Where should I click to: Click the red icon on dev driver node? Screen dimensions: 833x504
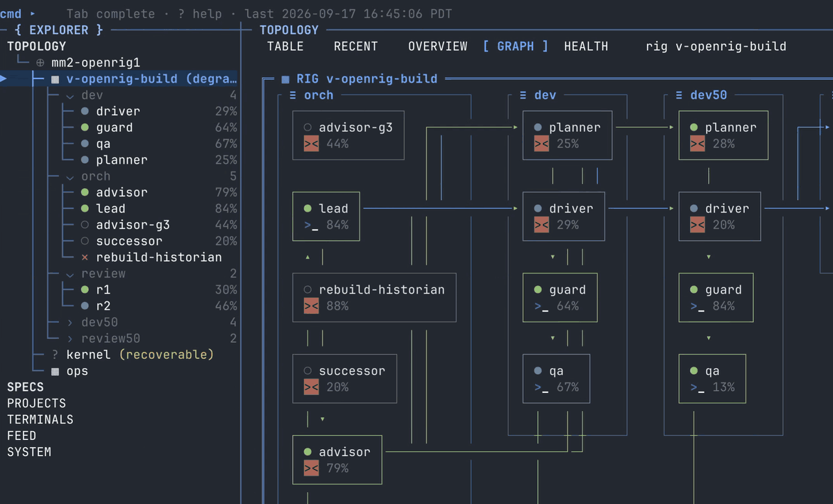coord(541,225)
